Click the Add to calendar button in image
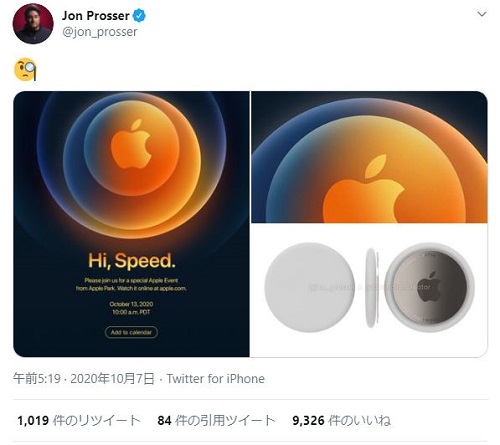This screenshot has width=500, height=445. (x=131, y=332)
